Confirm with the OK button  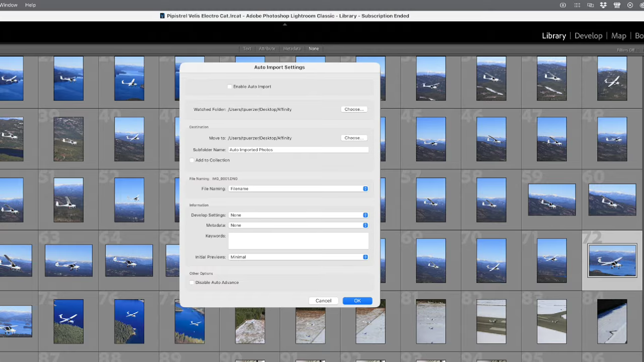[x=357, y=301]
